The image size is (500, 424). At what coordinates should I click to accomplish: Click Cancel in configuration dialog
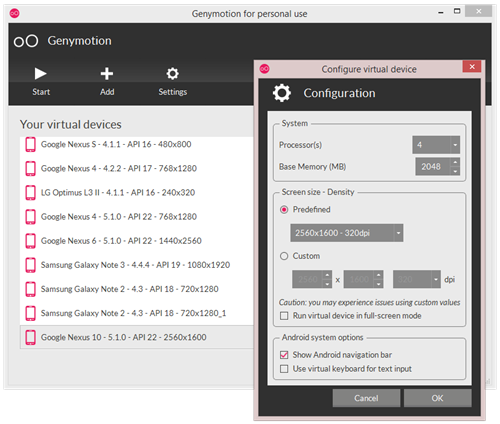[366, 398]
